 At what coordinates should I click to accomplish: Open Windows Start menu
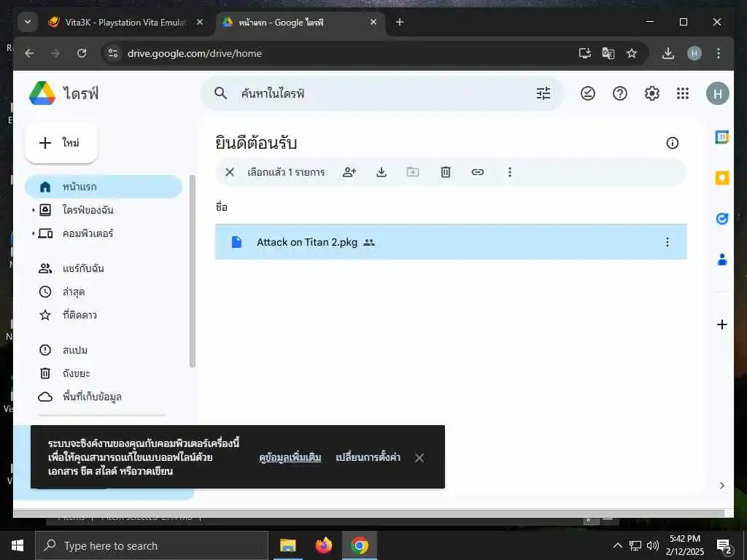click(x=18, y=545)
